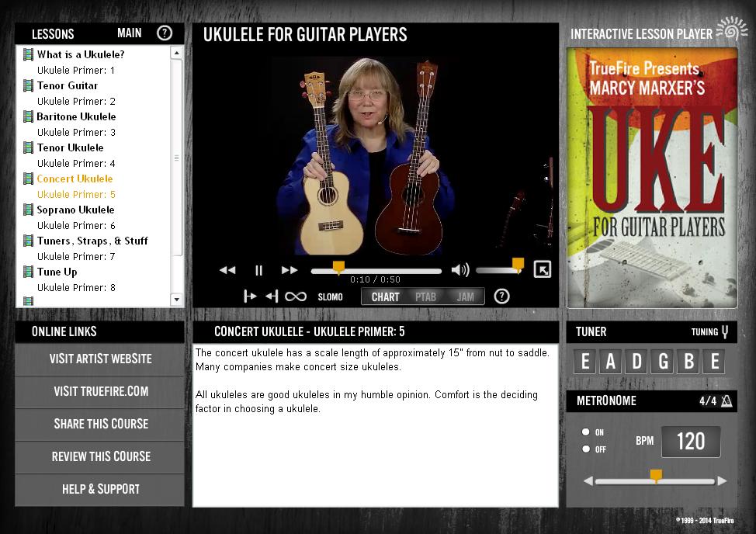Play B string tuner note

(689, 361)
